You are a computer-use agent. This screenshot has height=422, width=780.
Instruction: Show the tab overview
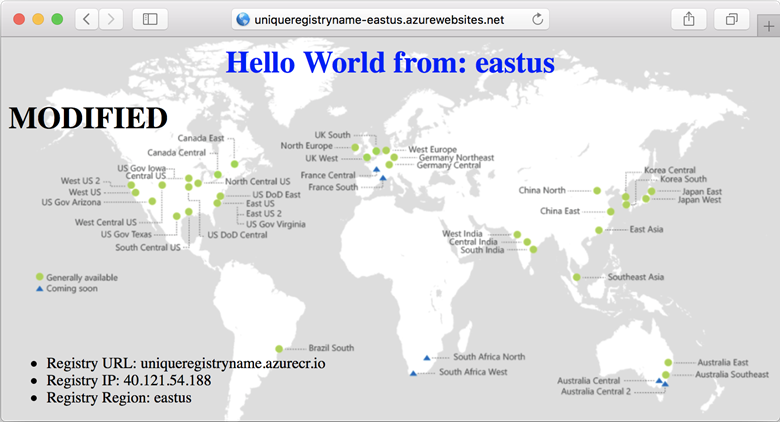[732, 19]
